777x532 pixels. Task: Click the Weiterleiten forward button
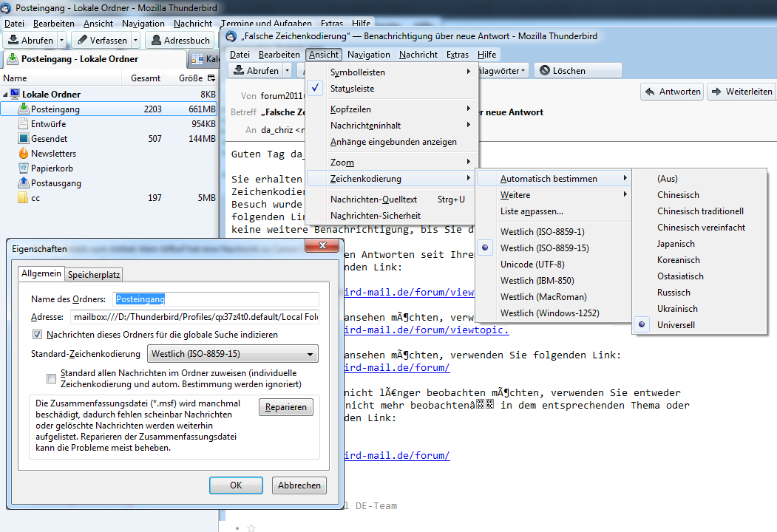742,92
